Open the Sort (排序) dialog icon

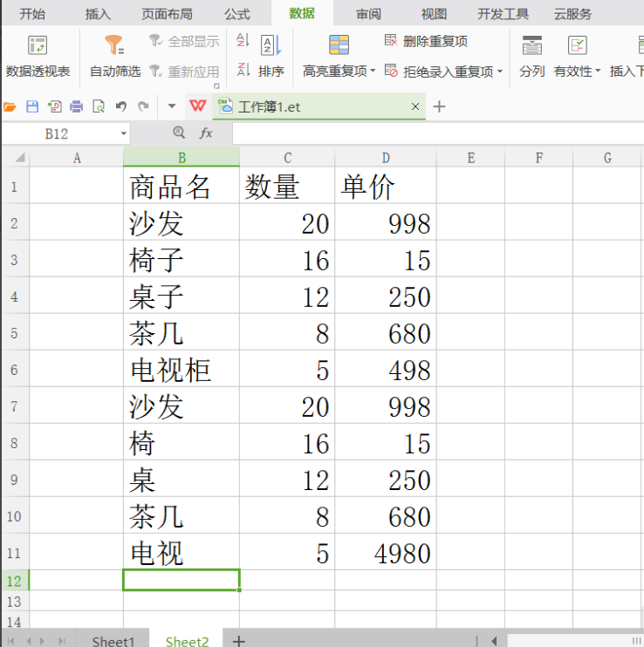coord(271,45)
